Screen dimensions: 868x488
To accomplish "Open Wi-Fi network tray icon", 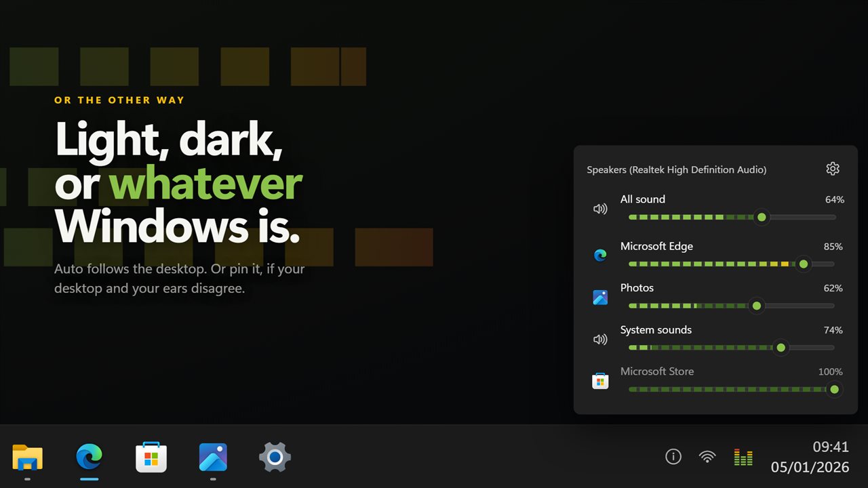I will [707, 457].
